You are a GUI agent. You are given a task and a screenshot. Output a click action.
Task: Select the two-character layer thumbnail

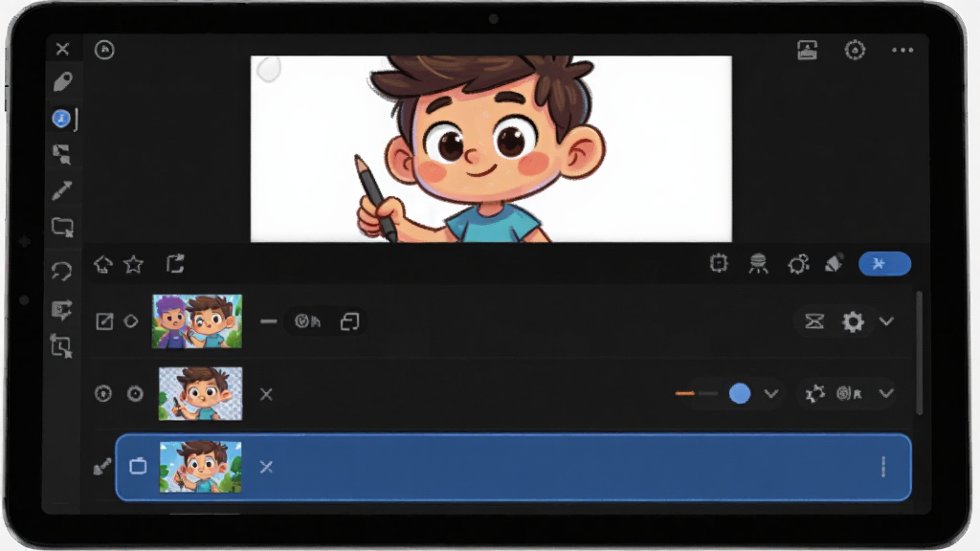[197, 321]
